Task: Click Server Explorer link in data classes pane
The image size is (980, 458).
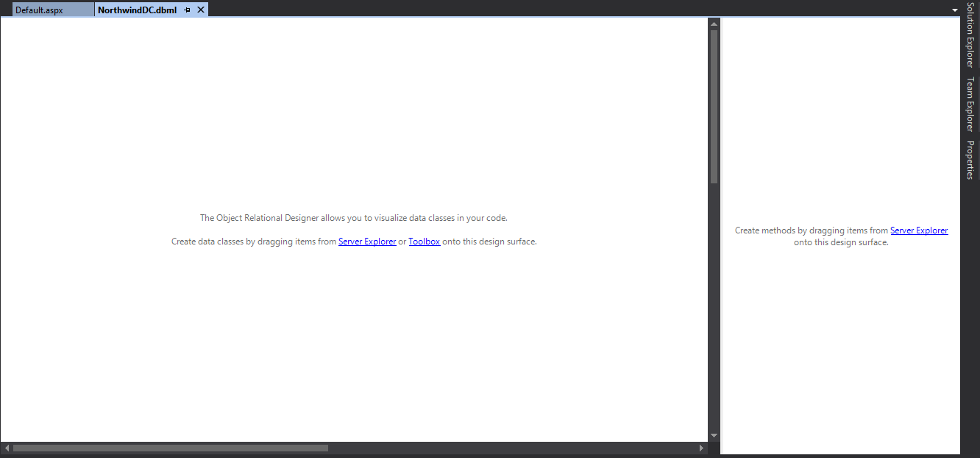Action: click(x=367, y=242)
